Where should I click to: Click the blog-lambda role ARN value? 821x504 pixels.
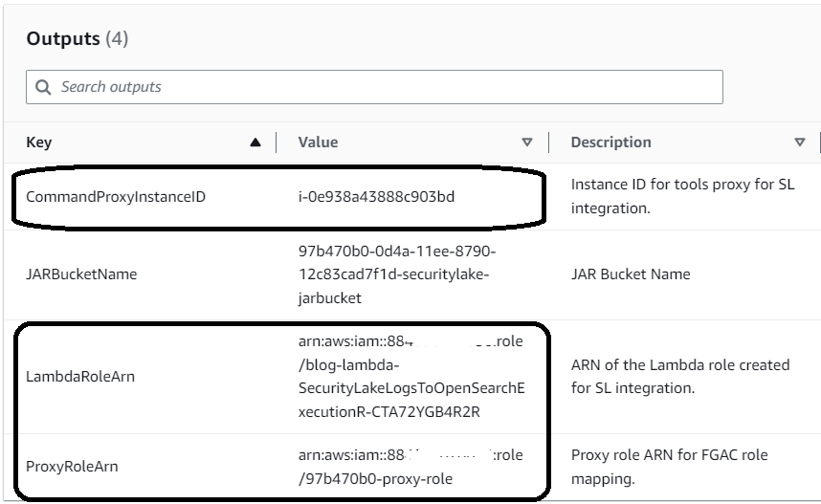click(x=410, y=377)
